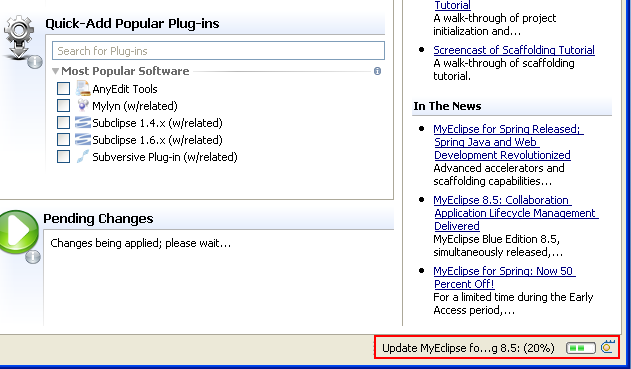Open the MyEclipse for Spring Released news link
The width and height of the screenshot is (631, 369).
[508, 142]
